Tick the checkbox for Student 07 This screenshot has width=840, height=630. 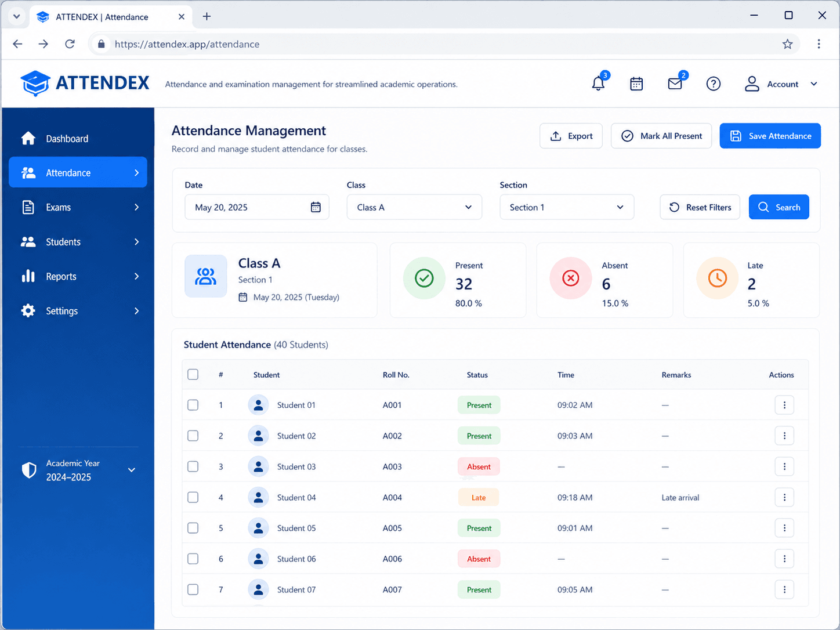[193, 589]
